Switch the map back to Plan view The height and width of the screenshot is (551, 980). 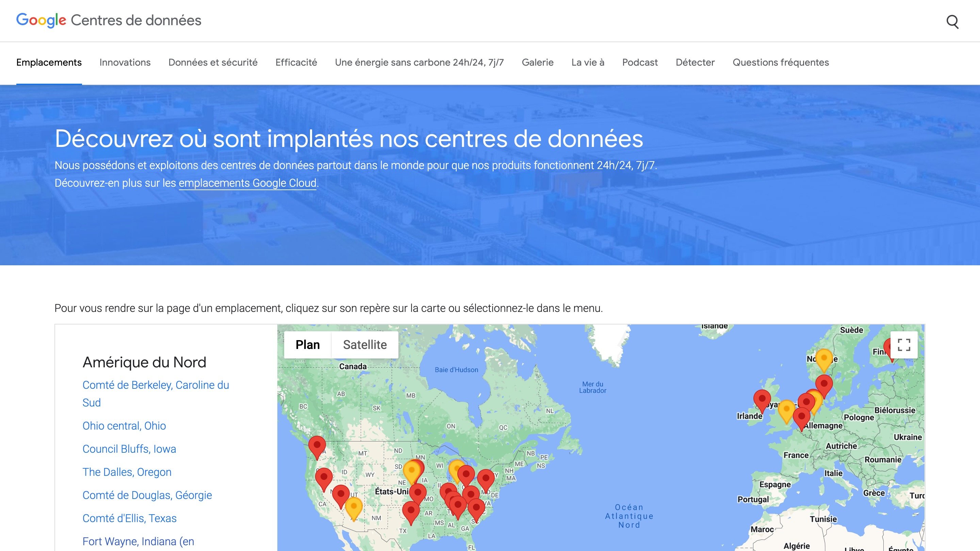[x=308, y=345]
